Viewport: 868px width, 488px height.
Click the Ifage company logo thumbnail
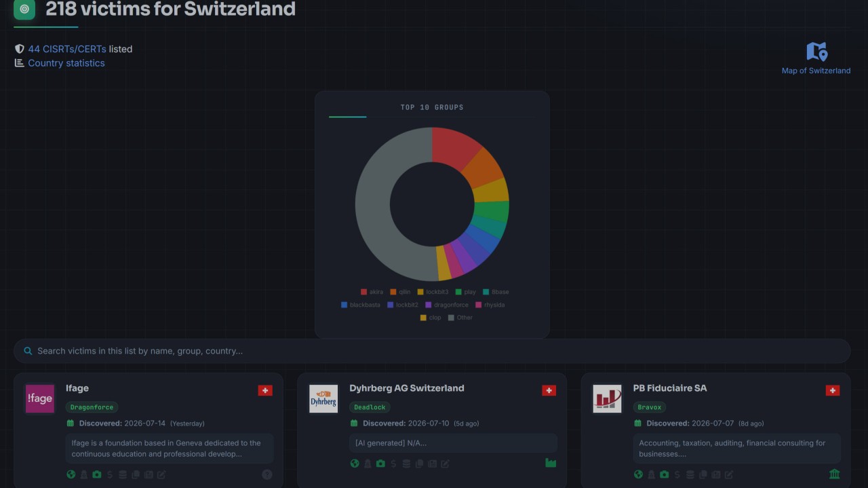[40, 399]
